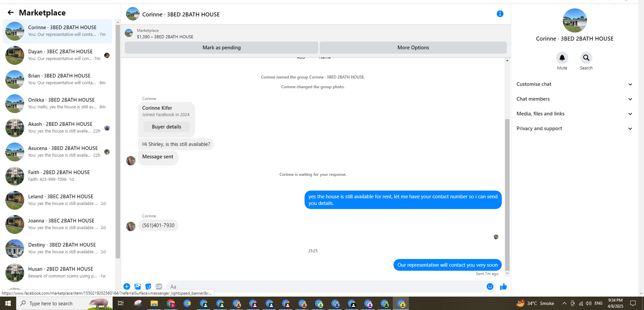The height and width of the screenshot is (310, 644).
Task: Open Onikka · 3BED 2BATH HOUSE conversation
Action: tap(58, 104)
